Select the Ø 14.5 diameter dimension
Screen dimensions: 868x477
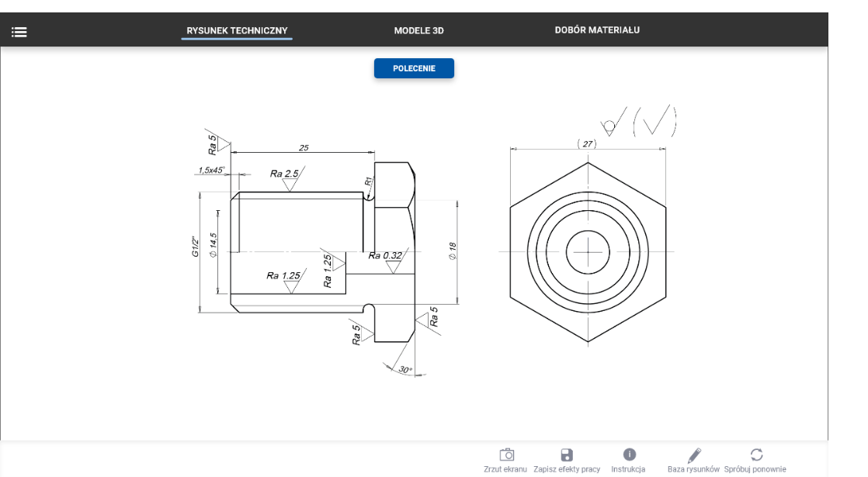[x=213, y=244]
